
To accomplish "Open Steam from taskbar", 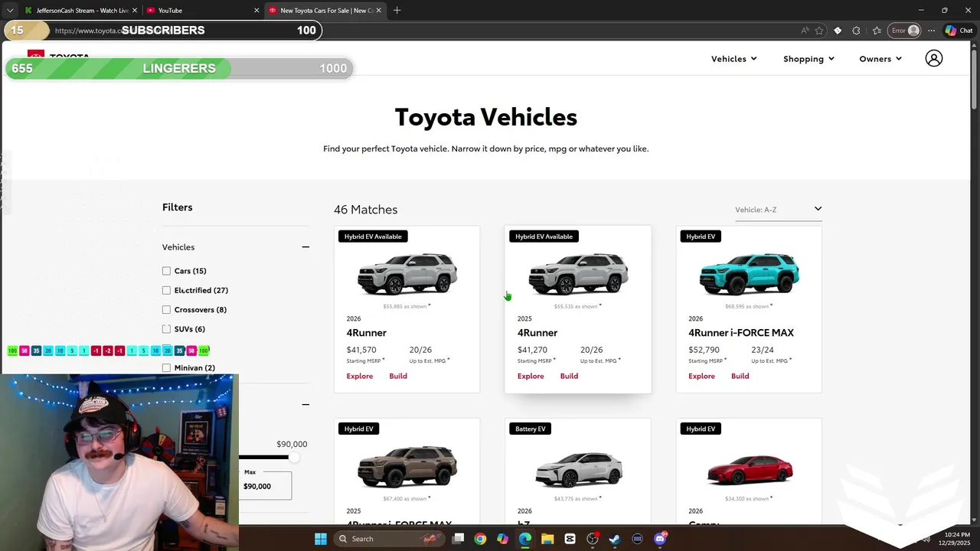I will pos(615,539).
